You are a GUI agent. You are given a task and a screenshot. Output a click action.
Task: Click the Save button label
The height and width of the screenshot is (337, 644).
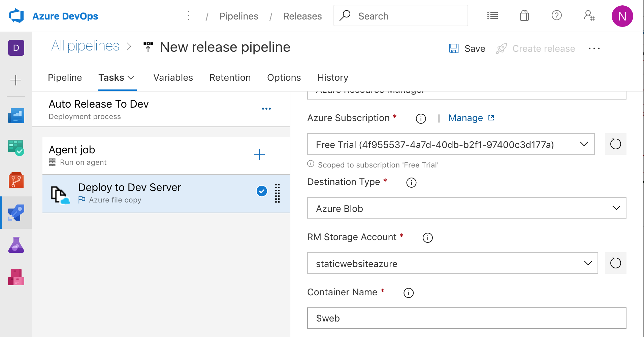coord(475,49)
